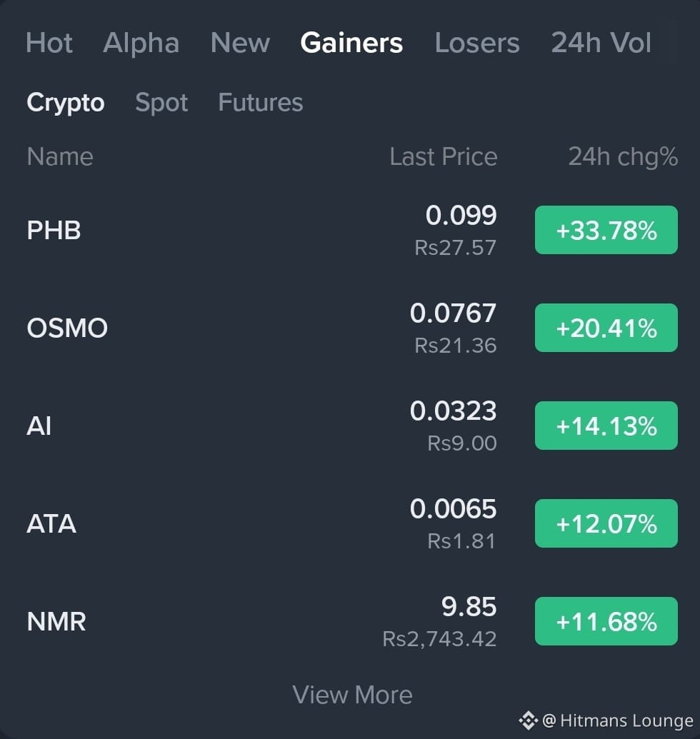
Task: Tap the View More link
Action: click(x=352, y=695)
